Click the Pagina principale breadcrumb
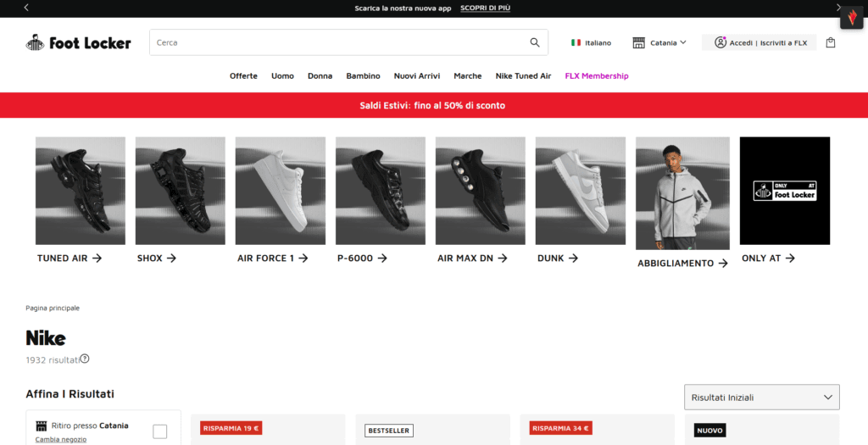The width and height of the screenshot is (868, 445). tap(53, 308)
